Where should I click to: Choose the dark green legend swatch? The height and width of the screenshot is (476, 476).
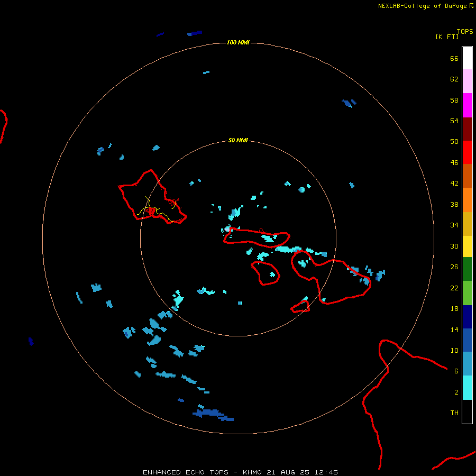[467, 269]
